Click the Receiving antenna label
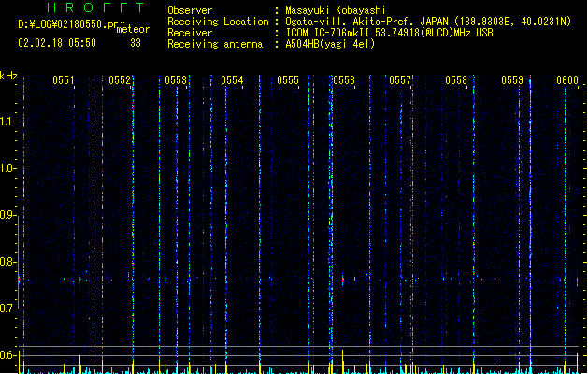The width and height of the screenshot is (588, 374). 215,44
